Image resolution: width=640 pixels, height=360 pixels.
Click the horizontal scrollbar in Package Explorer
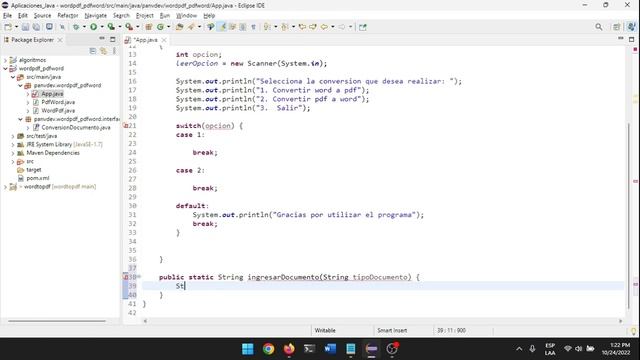point(57,321)
